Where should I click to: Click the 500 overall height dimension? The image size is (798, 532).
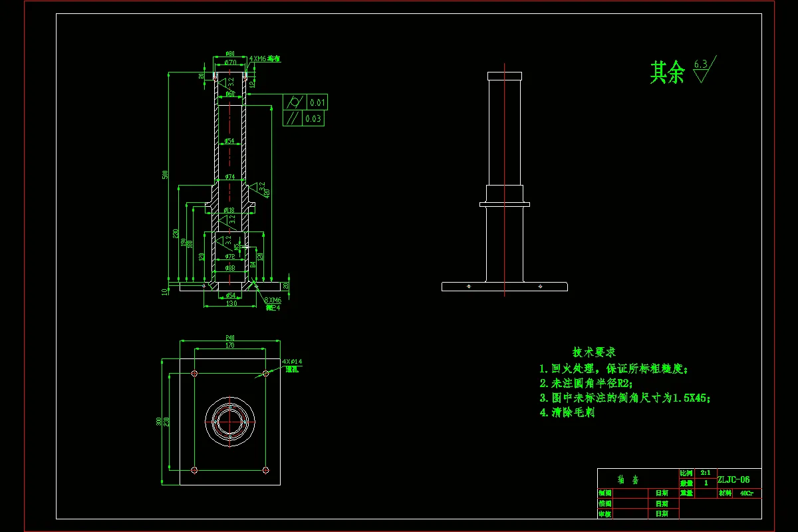[x=165, y=175]
